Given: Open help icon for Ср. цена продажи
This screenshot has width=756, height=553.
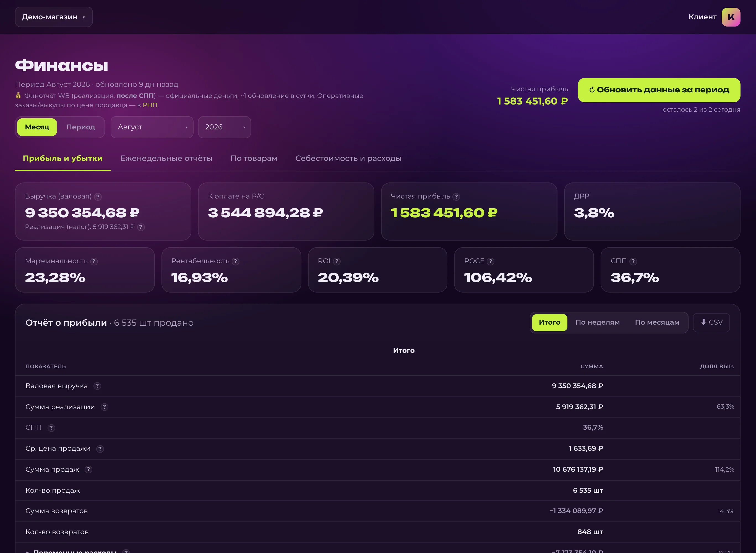Looking at the screenshot, I should [100, 449].
